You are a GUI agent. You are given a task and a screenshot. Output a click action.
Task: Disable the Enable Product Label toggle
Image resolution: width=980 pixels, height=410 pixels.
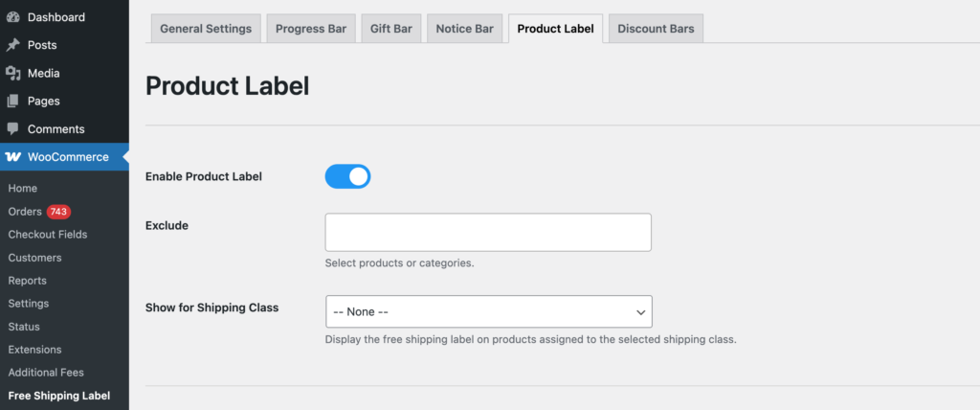pos(347,176)
